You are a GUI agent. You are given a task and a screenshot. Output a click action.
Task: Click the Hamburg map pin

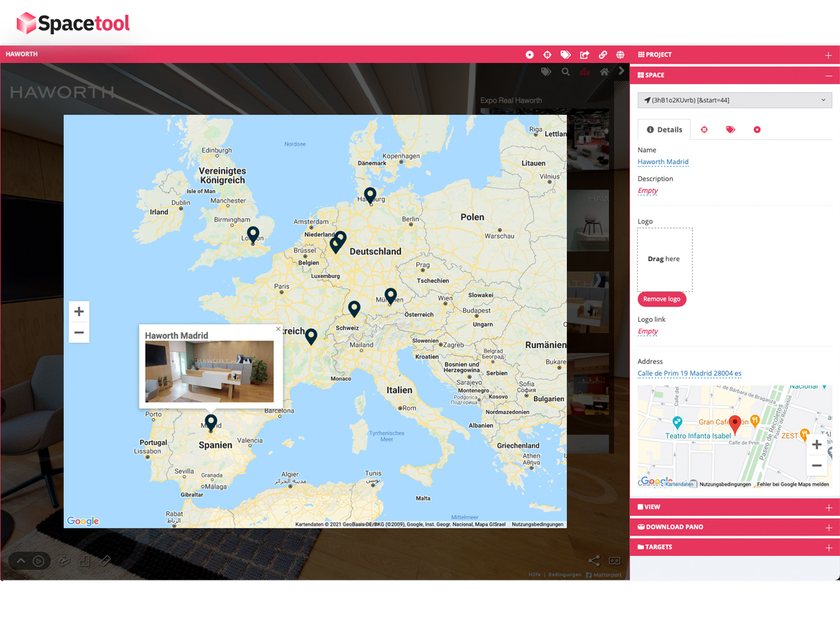(370, 195)
